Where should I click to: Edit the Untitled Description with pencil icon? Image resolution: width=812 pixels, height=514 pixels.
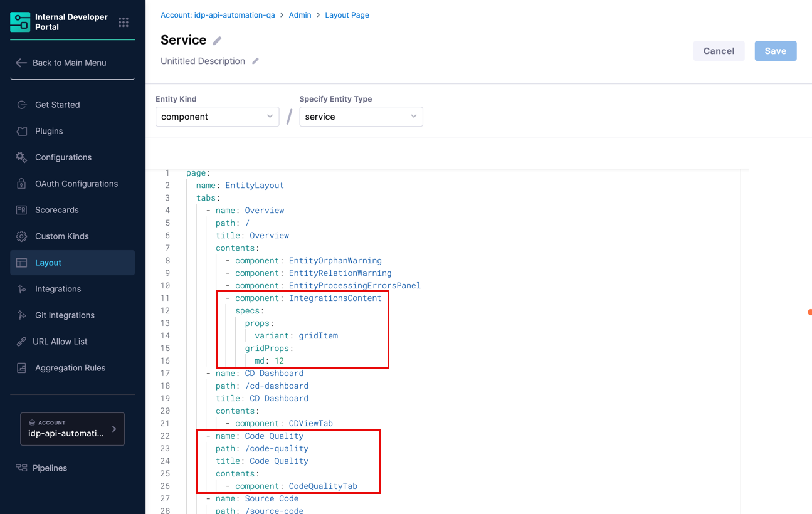tap(255, 61)
